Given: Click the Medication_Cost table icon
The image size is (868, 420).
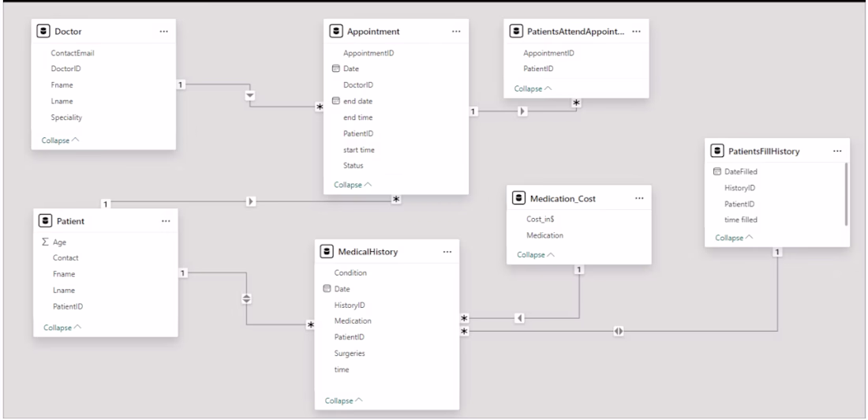Looking at the screenshot, I should pos(518,197).
